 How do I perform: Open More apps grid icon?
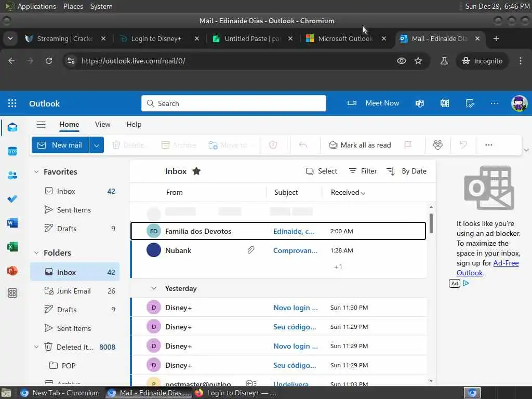coord(12,293)
